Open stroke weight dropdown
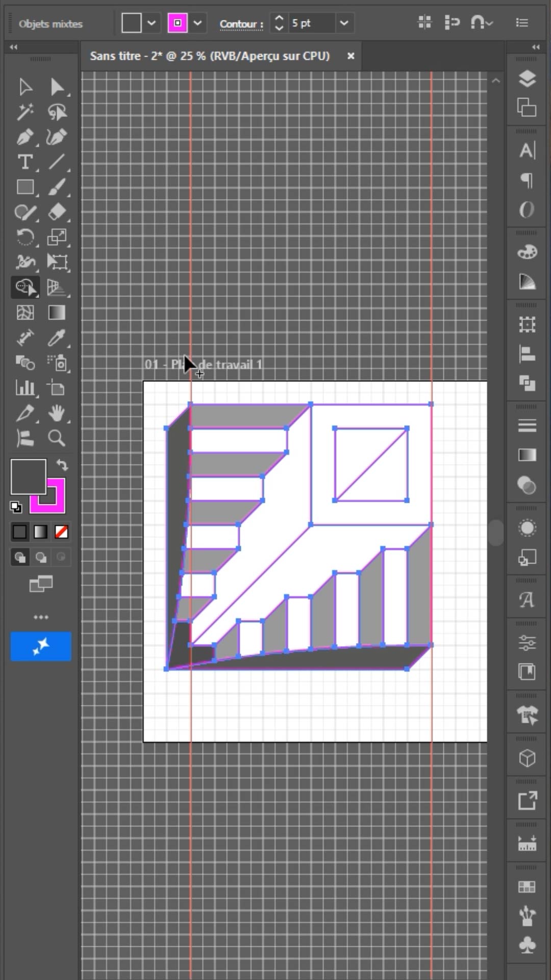The height and width of the screenshot is (980, 551). click(x=344, y=23)
